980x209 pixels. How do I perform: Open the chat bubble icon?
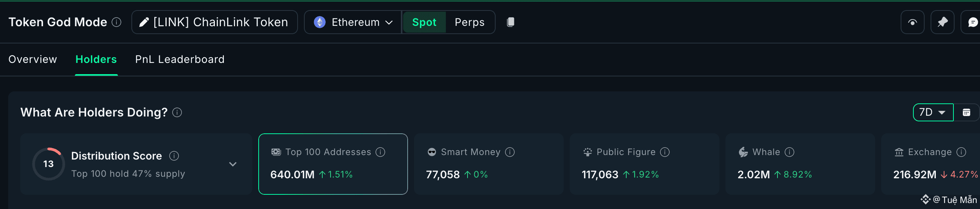(973, 22)
